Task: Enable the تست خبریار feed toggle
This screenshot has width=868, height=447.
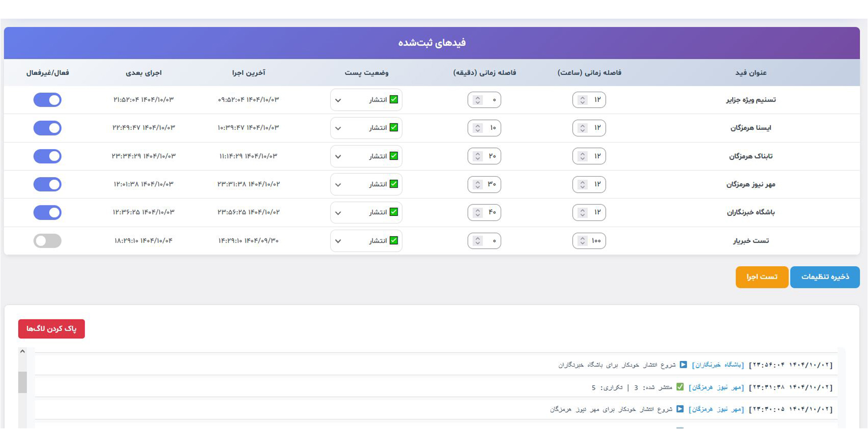Action: (47, 241)
